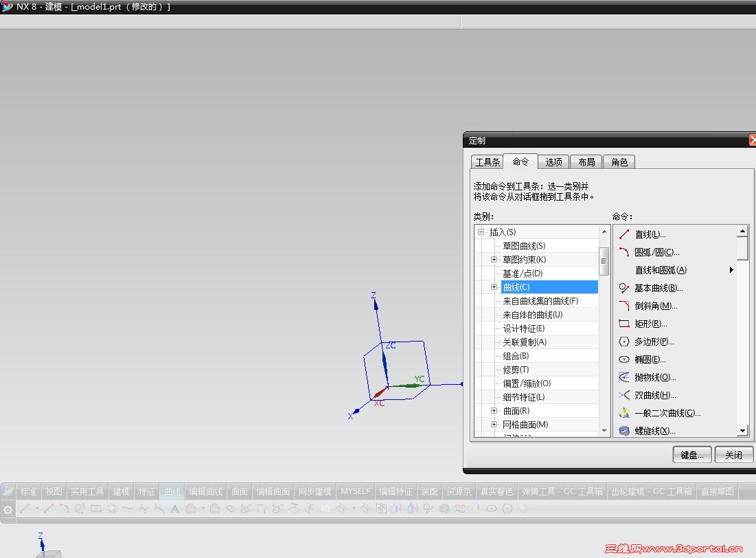Click the 圆弧/圆(C) arc command icon

click(624, 252)
